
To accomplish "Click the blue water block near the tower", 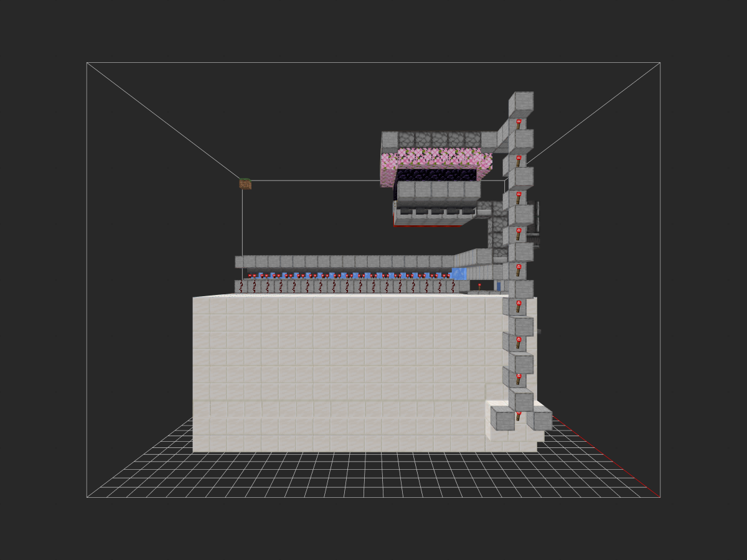I will (459, 274).
